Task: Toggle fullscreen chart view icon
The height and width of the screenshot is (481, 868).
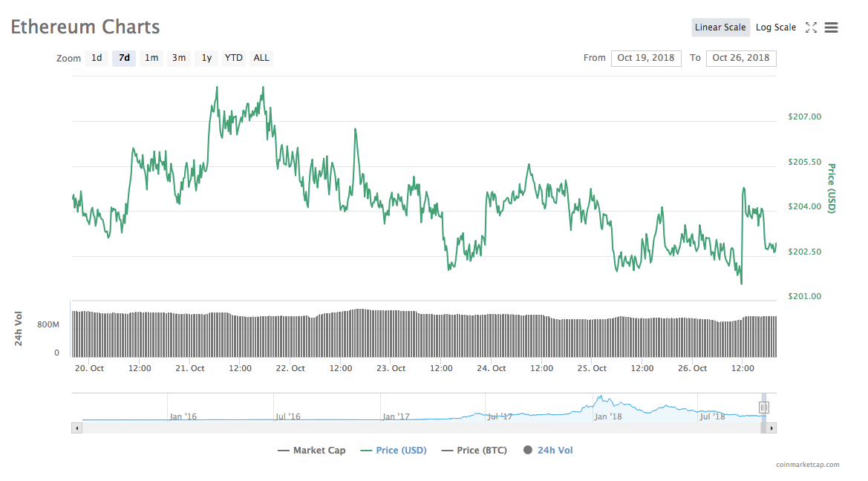Action: pos(811,27)
